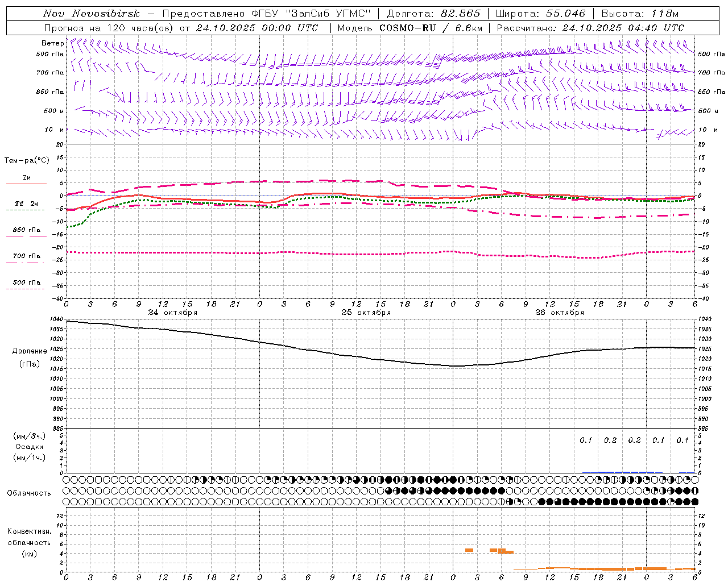Select the '2м' temperature legend entry

pos(27,178)
